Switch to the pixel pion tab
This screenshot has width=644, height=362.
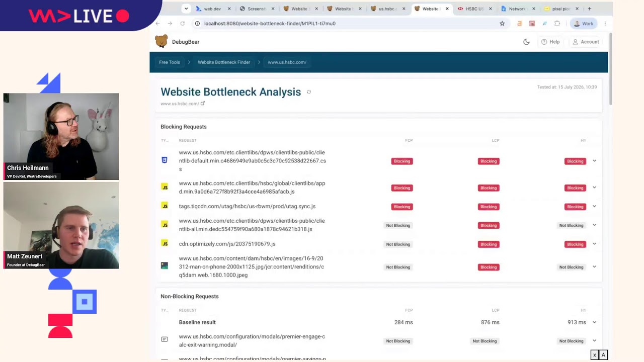pyautogui.click(x=561, y=9)
